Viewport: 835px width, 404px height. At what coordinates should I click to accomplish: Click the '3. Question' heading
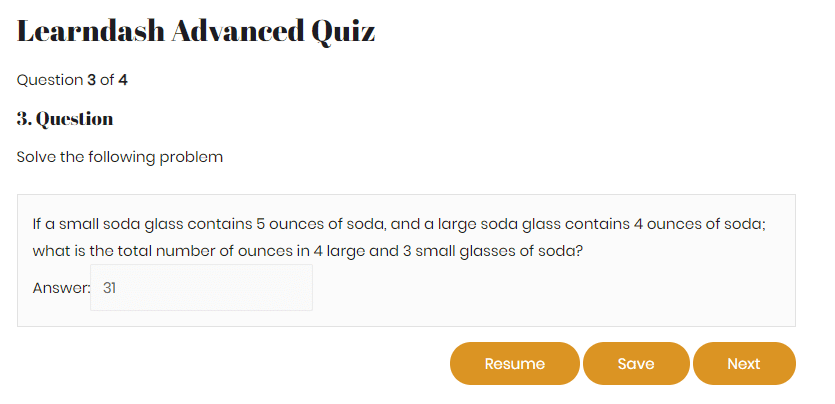pyautogui.click(x=65, y=119)
